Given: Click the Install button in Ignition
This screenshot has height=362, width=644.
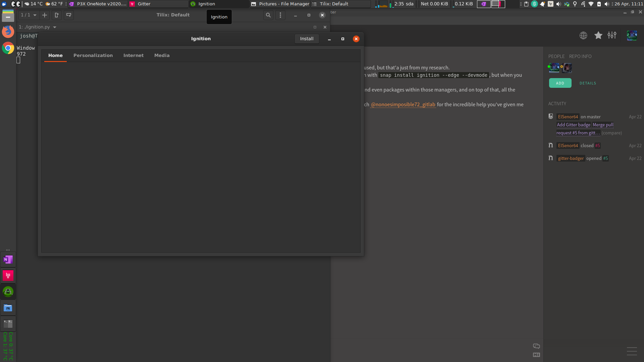Looking at the screenshot, I should (306, 39).
